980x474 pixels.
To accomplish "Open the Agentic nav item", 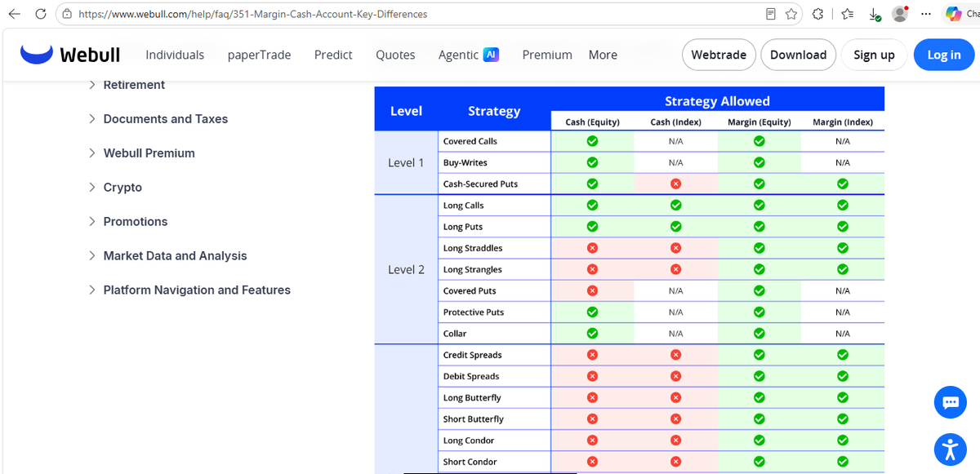I will click(x=458, y=55).
